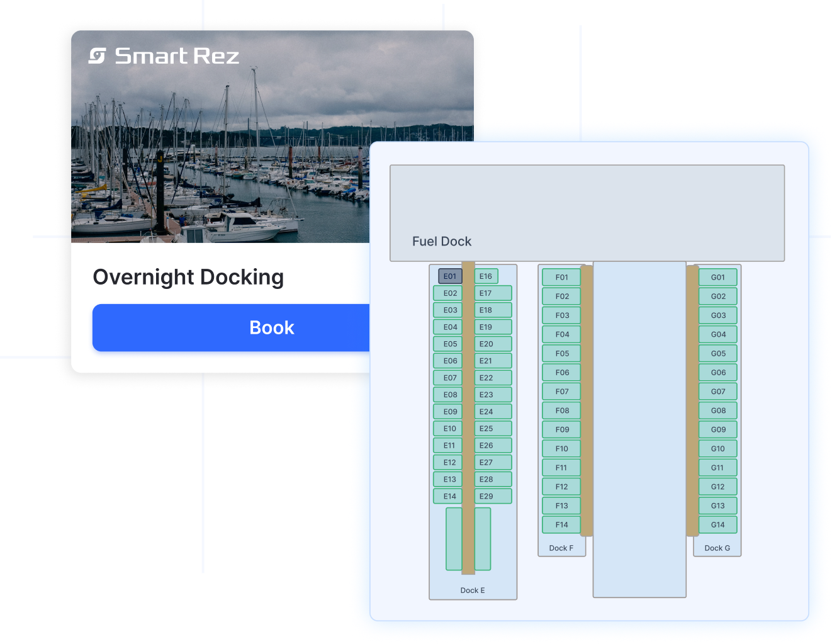Choose slip E14
Screen dimensions: 837x644
[447, 497]
